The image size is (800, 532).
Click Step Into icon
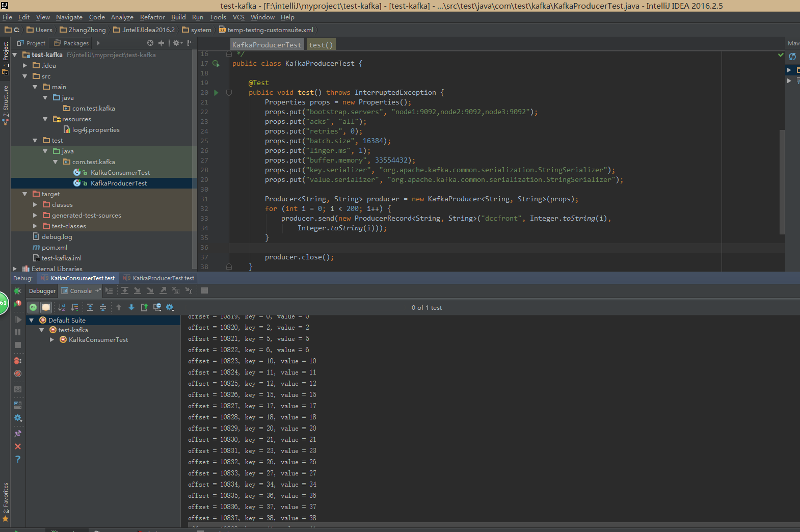click(138, 291)
